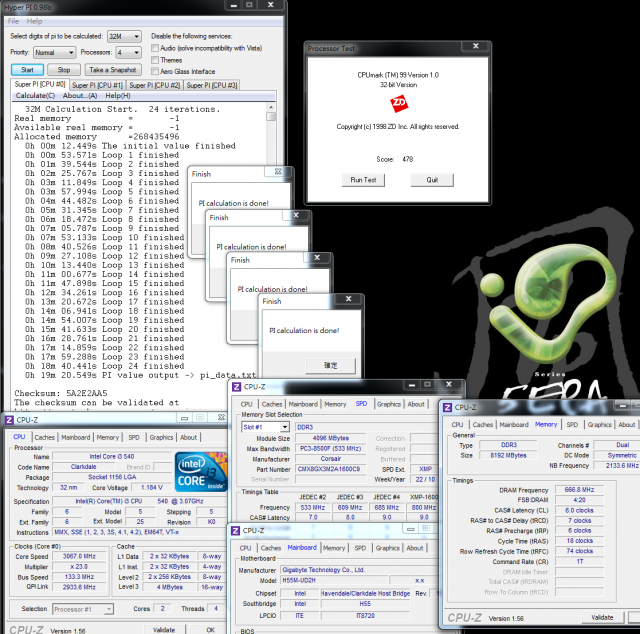
Task: Click the Loop 24 finished log line
Action: (x=104, y=366)
